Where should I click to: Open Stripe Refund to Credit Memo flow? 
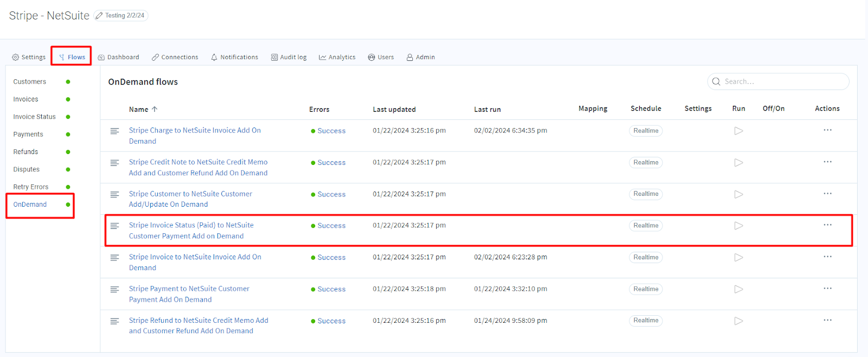click(x=199, y=326)
